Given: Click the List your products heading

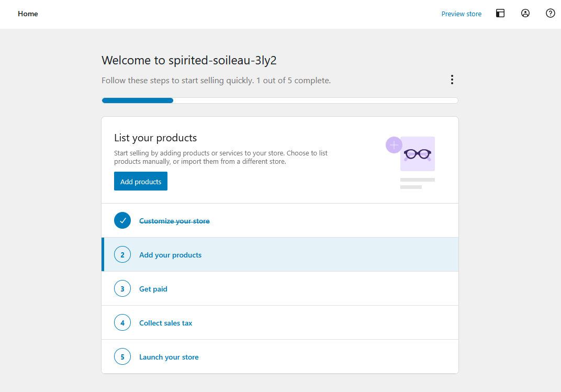Looking at the screenshot, I should (x=155, y=138).
